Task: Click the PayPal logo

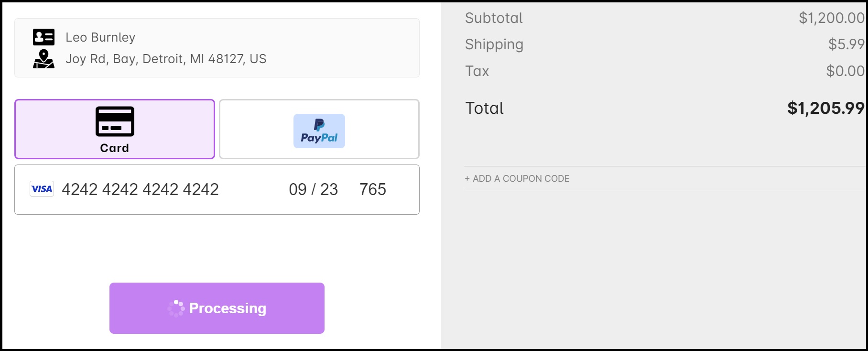Action: (319, 131)
